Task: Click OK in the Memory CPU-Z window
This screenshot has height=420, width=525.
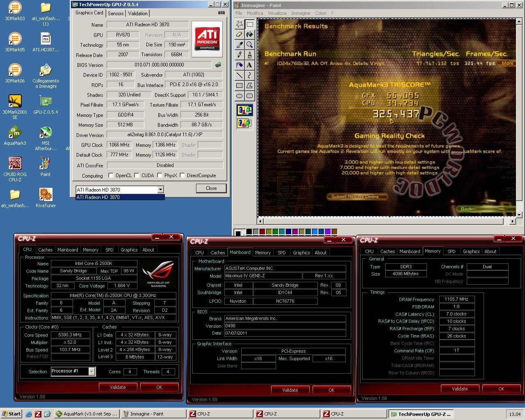Action: (x=501, y=389)
